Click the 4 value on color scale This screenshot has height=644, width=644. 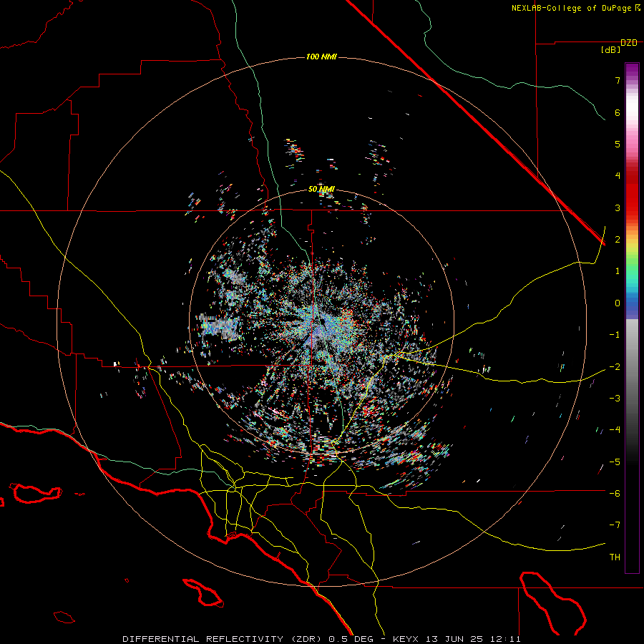coord(618,176)
